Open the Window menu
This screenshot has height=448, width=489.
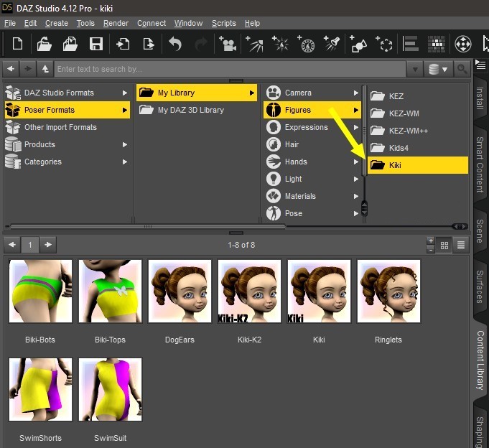[x=188, y=23]
